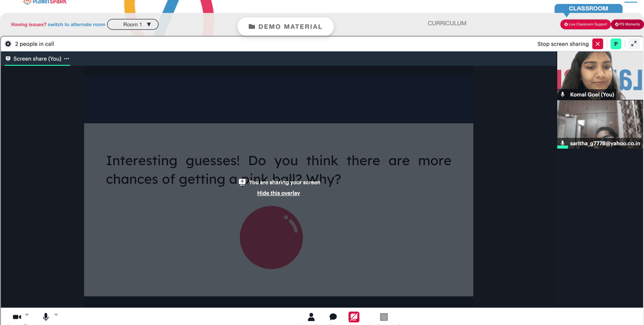
Task: Click PS Moments button
Action: point(627,25)
